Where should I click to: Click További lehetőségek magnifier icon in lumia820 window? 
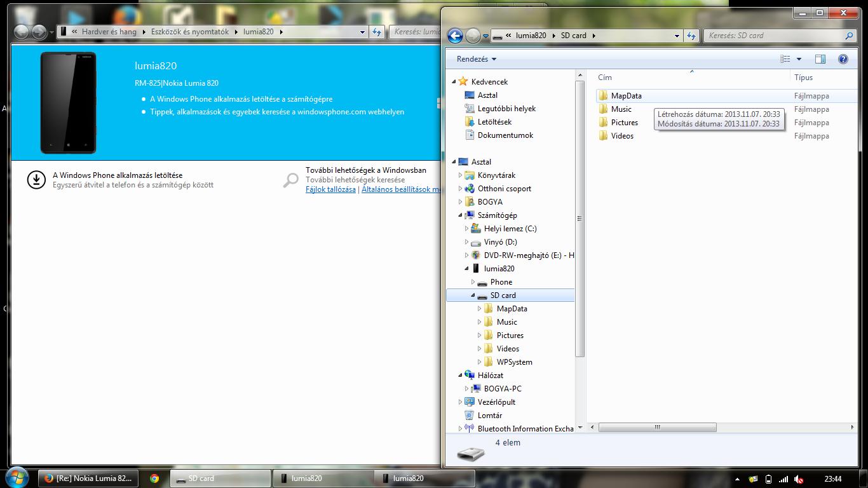290,180
